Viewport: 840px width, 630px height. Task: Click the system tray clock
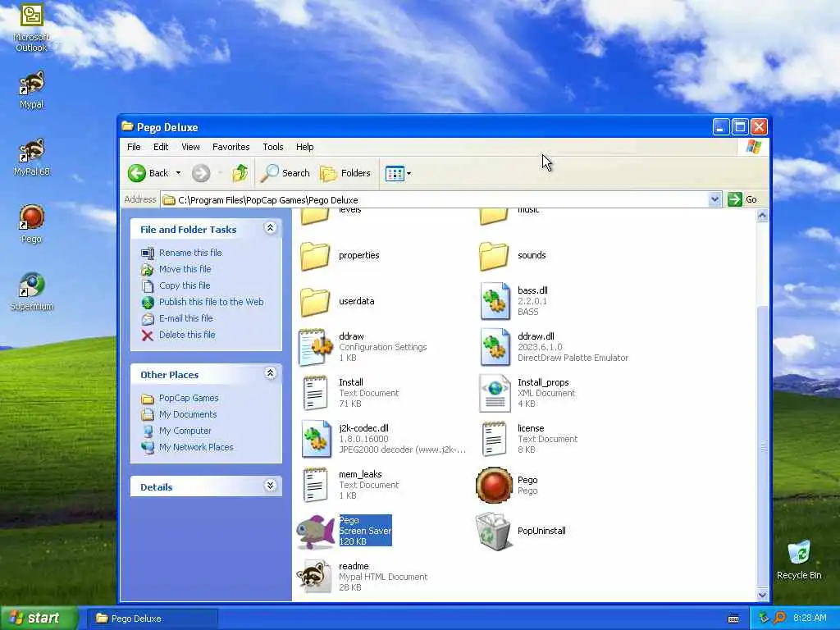(x=810, y=619)
